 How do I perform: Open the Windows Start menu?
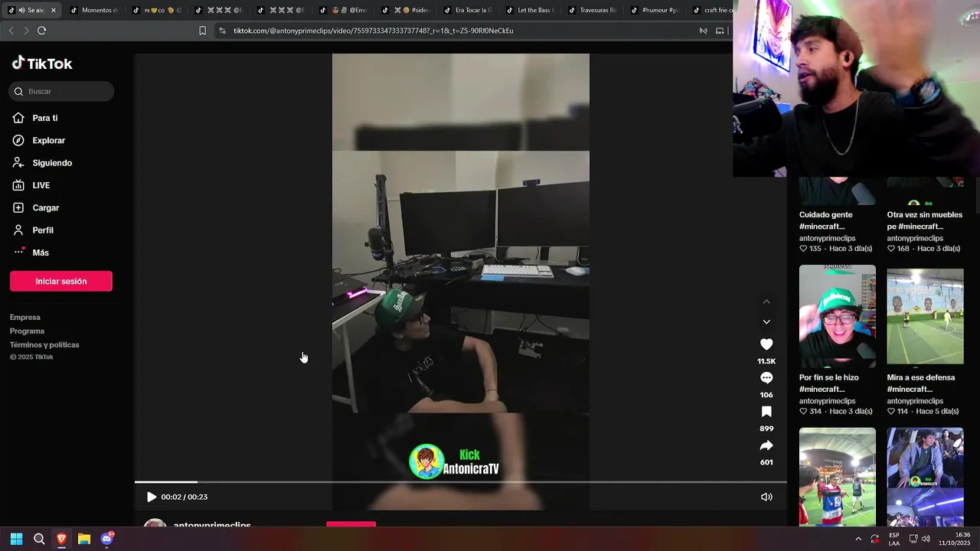click(16, 539)
